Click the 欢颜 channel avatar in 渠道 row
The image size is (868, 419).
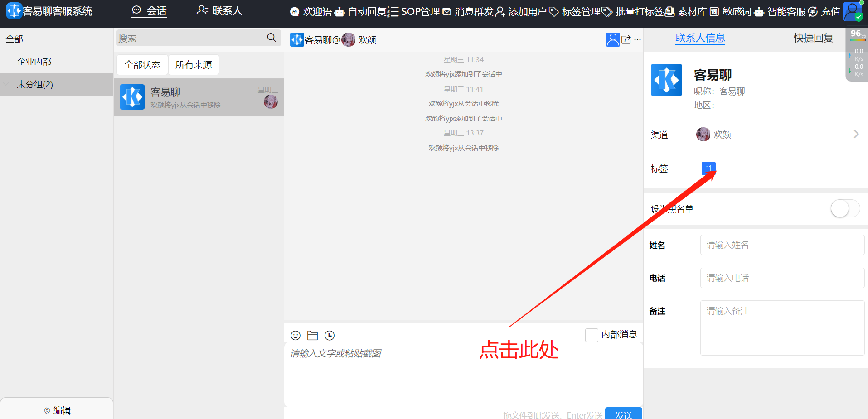pyautogui.click(x=703, y=134)
